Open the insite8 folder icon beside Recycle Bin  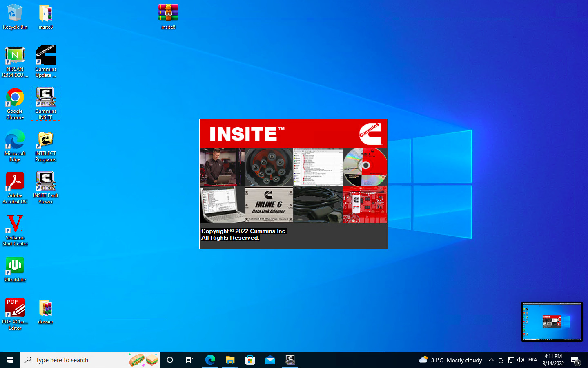[46, 17]
